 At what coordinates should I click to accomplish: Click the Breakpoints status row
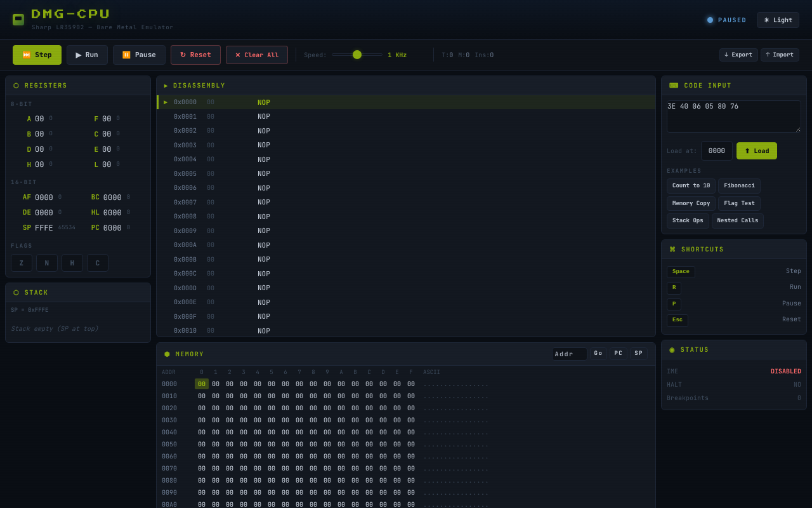tap(734, 398)
